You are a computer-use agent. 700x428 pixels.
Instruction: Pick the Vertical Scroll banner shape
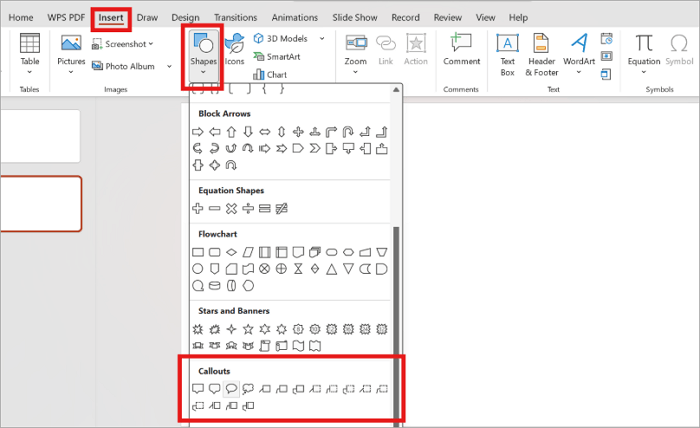265,345
